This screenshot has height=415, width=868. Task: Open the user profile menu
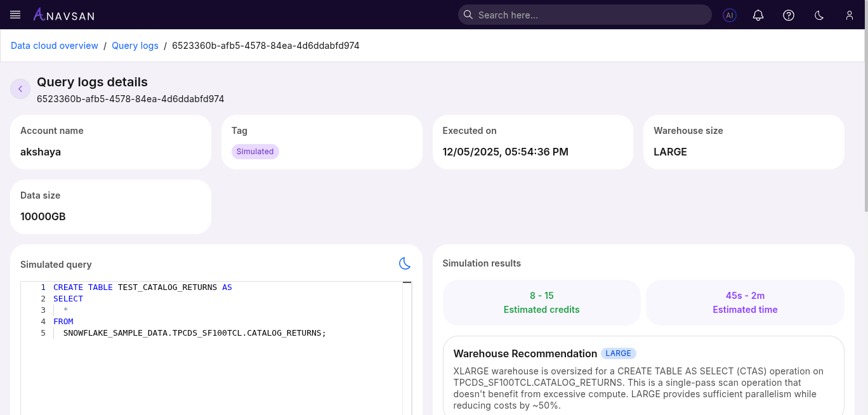(850, 15)
